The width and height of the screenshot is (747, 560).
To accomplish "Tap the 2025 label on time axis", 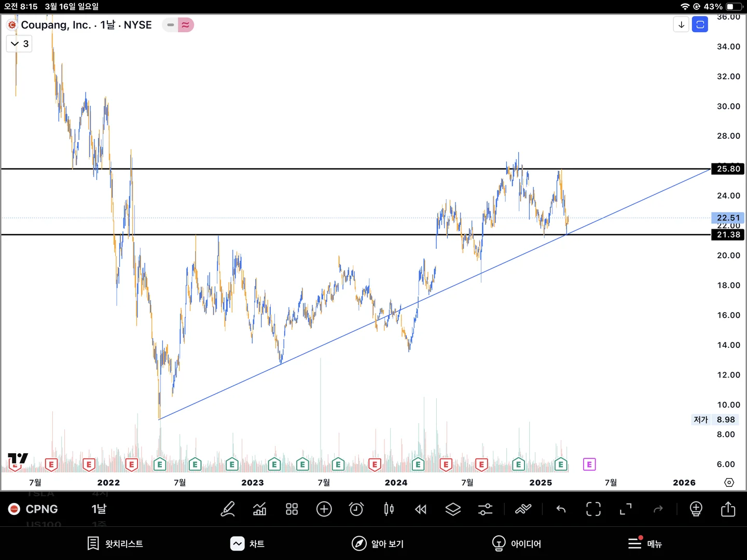I will (x=541, y=483).
